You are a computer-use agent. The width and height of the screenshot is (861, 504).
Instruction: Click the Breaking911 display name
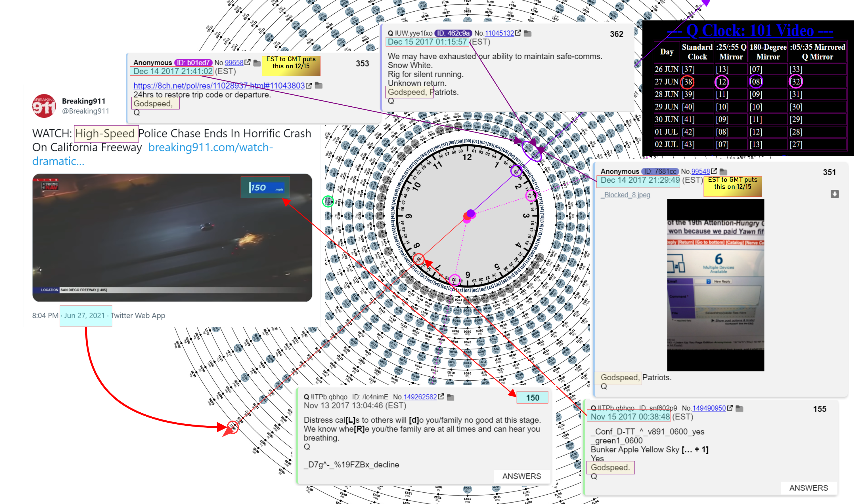pos(84,101)
